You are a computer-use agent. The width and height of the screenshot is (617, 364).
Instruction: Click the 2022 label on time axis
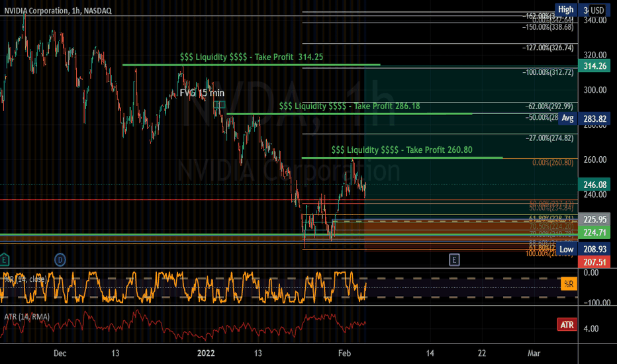point(206,353)
